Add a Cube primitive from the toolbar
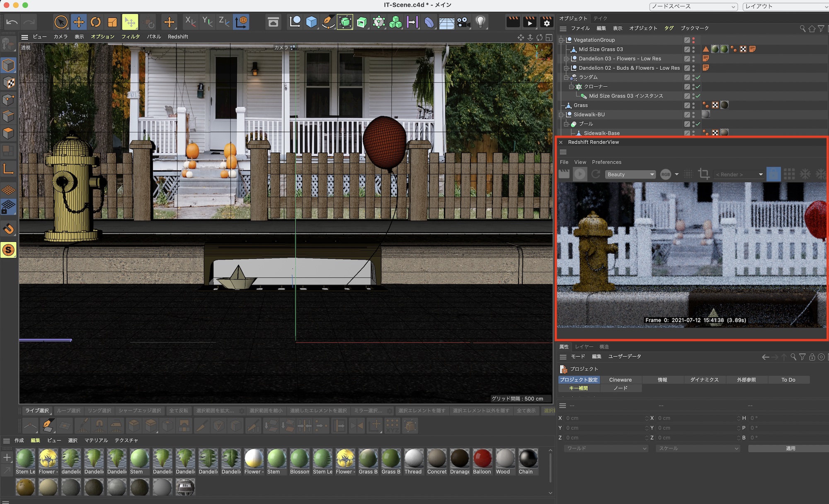 pos(311,22)
